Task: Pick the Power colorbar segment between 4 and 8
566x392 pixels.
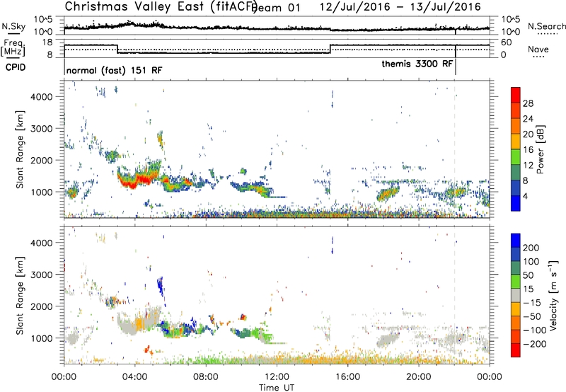Action: point(516,188)
